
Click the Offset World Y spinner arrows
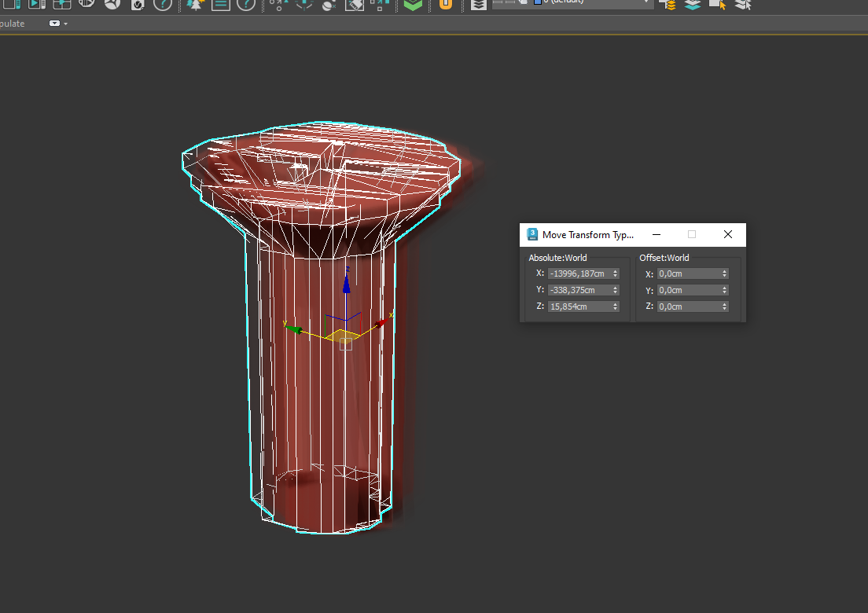(x=724, y=290)
